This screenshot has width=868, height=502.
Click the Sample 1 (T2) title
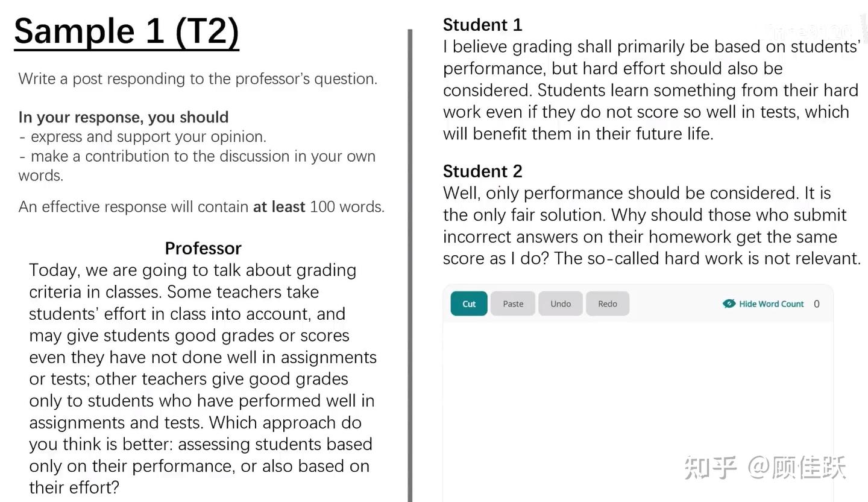(x=127, y=31)
